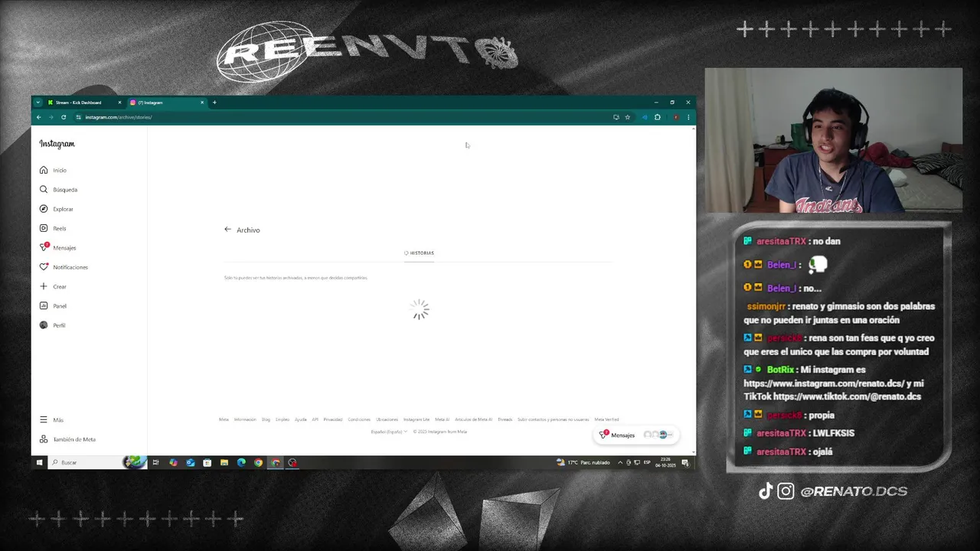
Task: Bookmark this page with star icon
Action: pos(627,117)
